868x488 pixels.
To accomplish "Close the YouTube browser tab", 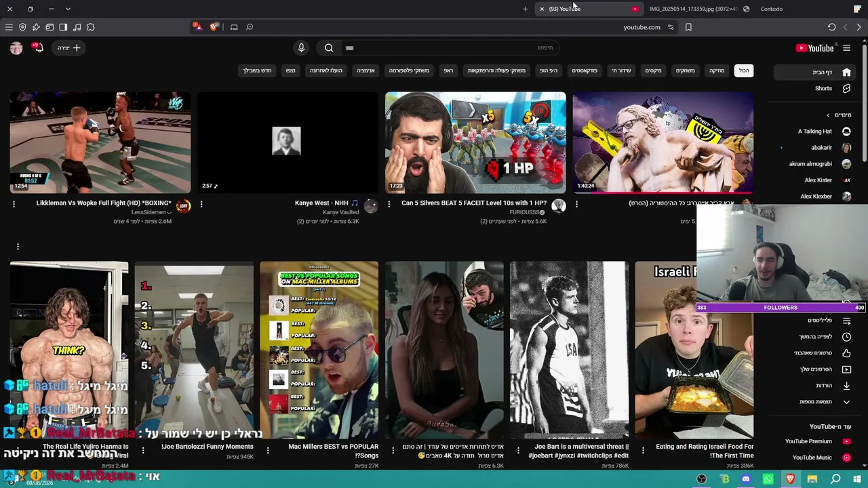I will 542,9.
